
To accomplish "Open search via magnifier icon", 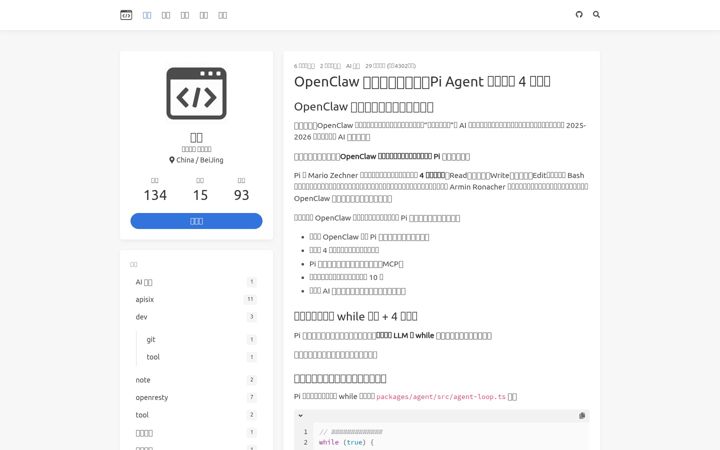I will tap(596, 14).
